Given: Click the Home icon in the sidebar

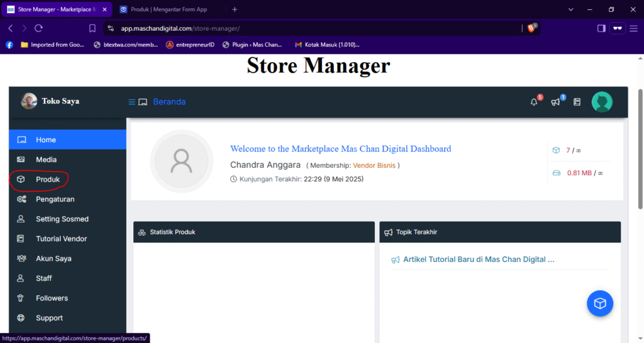Looking at the screenshot, I should pos(21,140).
